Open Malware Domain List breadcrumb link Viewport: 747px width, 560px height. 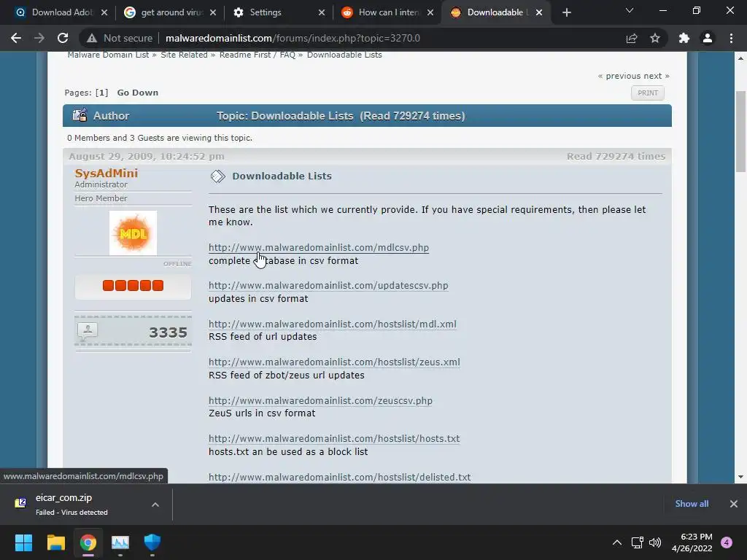pos(108,55)
